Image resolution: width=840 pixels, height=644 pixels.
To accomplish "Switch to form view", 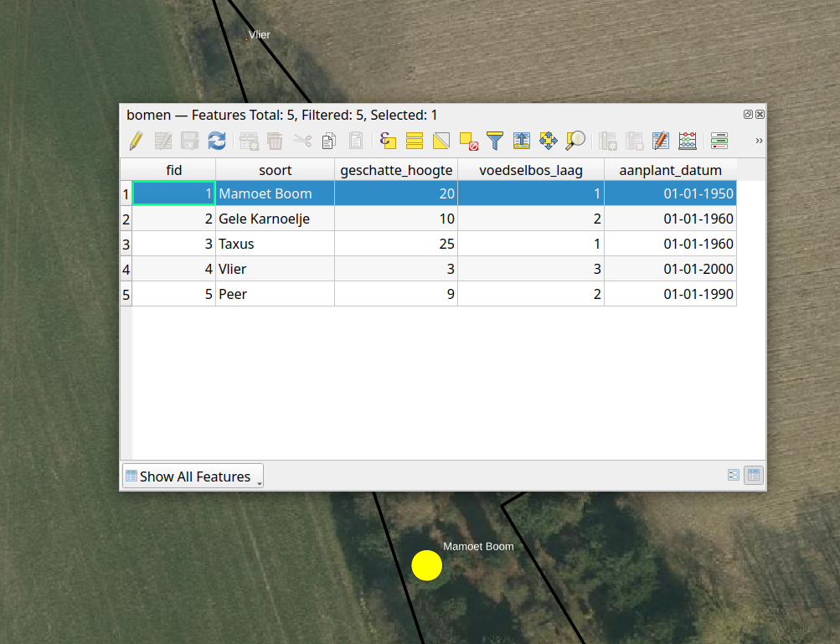I will coord(734,475).
